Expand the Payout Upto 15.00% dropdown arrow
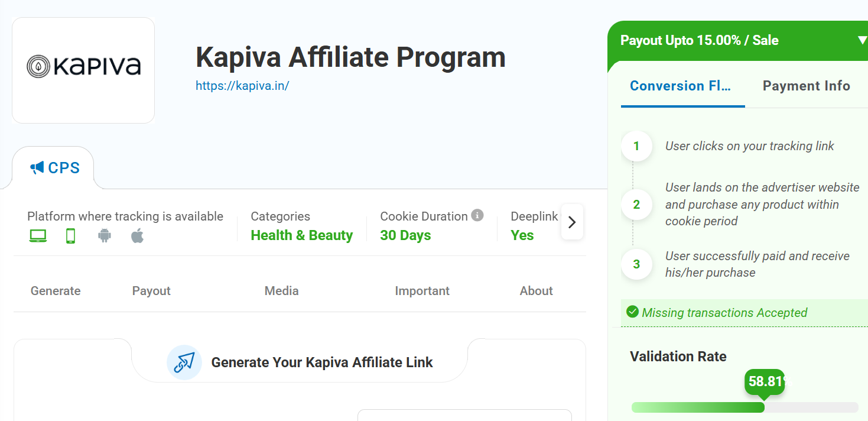868x421 pixels. coord(862,40)
